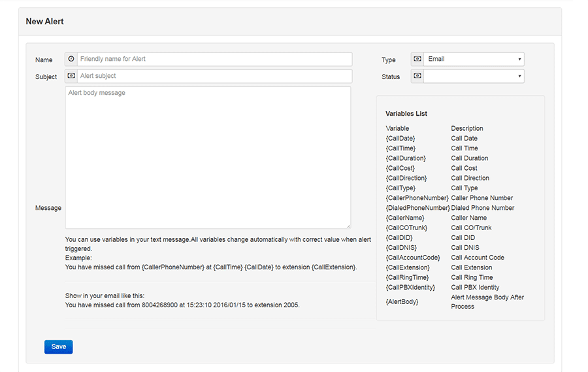Click the Message field label

point(48,208)
